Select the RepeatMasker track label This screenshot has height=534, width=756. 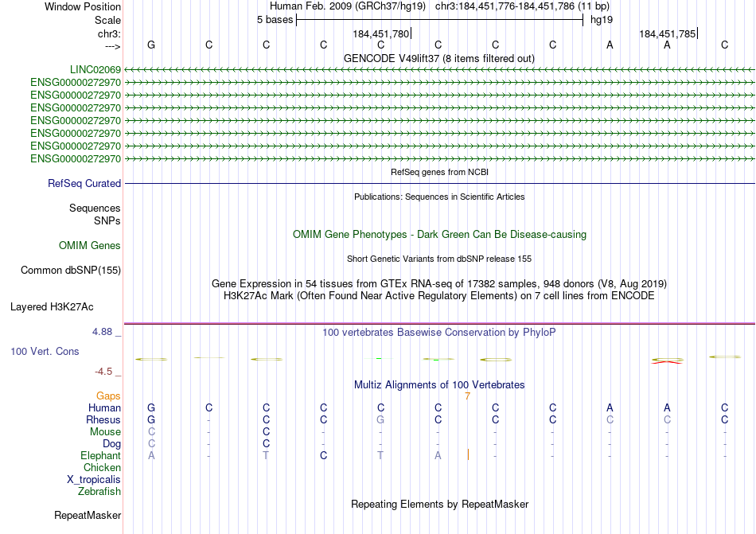pos(88,516)
